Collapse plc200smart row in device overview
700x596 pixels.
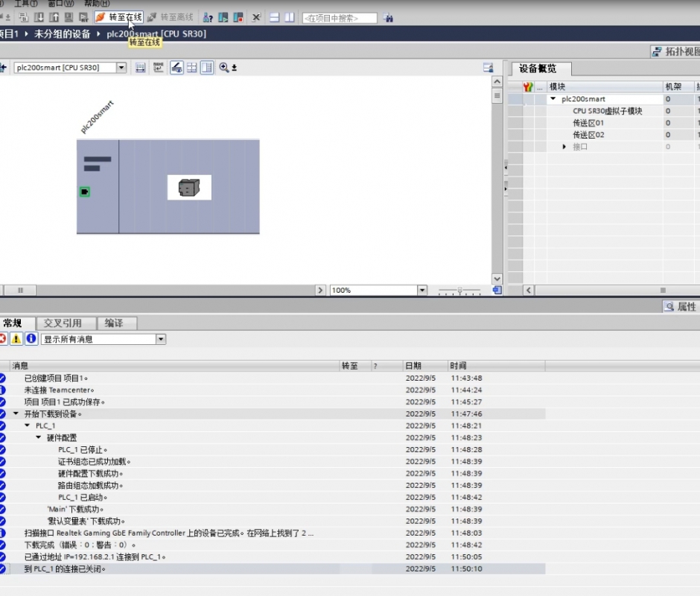[x=553, y=99]
